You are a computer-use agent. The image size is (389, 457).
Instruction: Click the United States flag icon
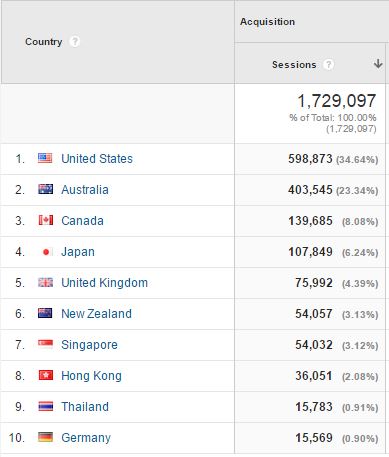(x=45, y=158)
